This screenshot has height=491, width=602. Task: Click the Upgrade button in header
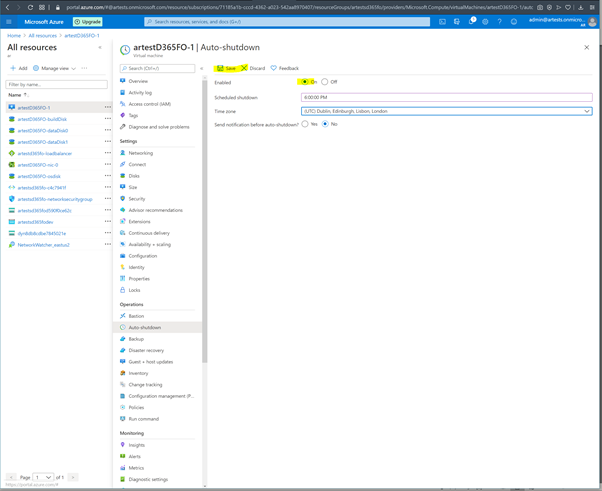point(87,21)
